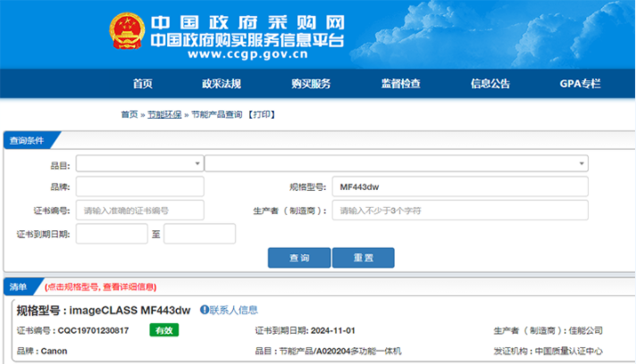This screenshot has width=636, height=364.
Task: Focus the 品牌 brand input field
Action: click(139, 187)
